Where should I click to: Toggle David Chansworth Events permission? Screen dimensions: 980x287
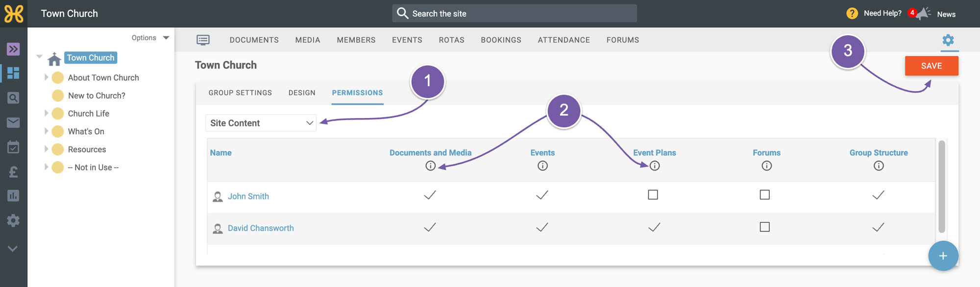(542, 227)
